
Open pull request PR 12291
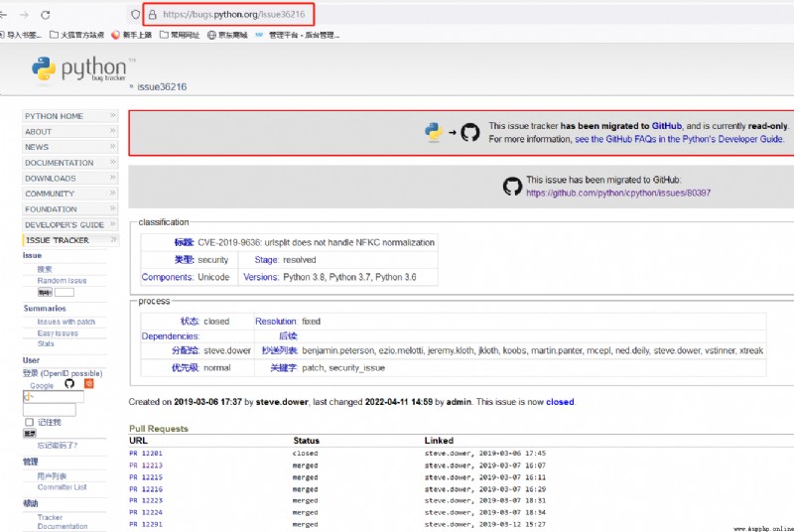click(x=146, y=524)
